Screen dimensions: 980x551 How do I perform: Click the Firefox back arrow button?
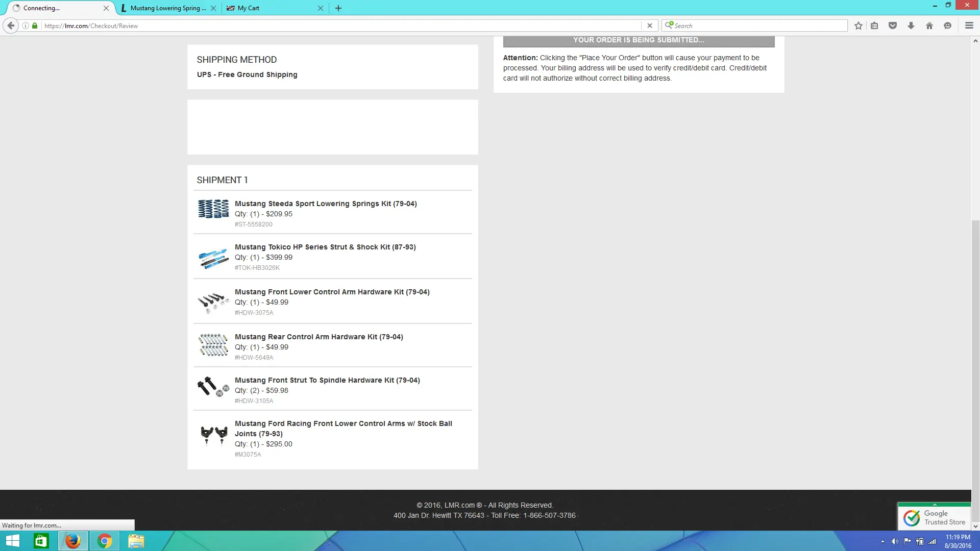(11, 26)
